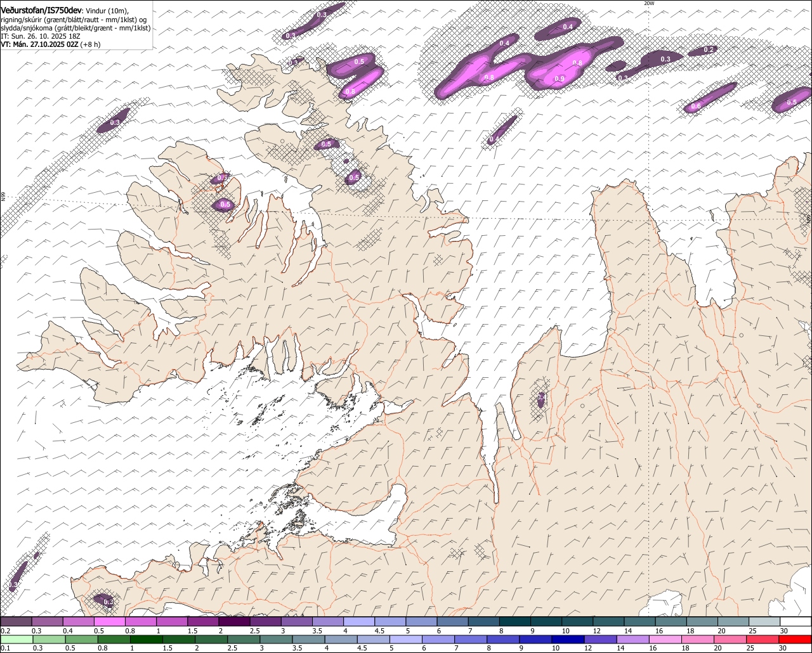Screen dimensions: 812x653
Task: Click the '4.5' label on the snow scale
Action: [x=379, y=631]
